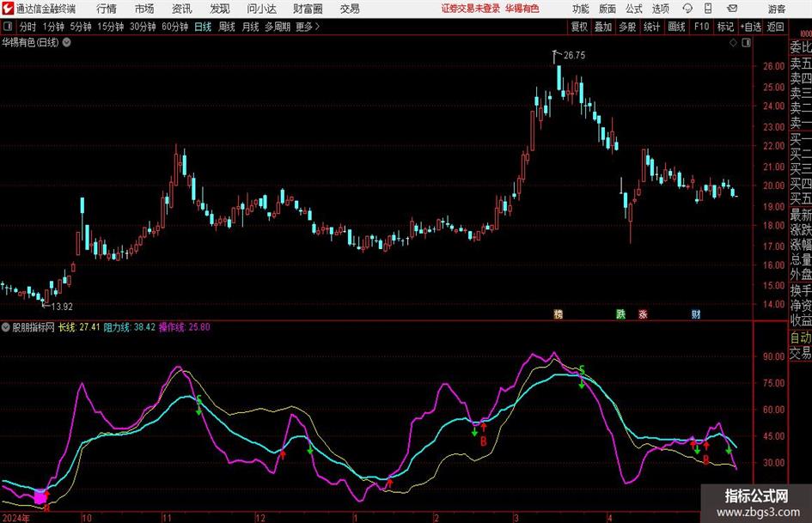Click the green 跌 event marker
Image resolution: width=812 pixels, height=523 pixels.
[620, 313]
